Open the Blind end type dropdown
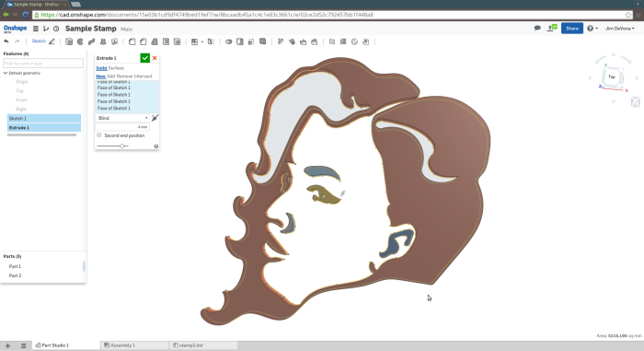Screen dimensions: 644x351 pyautogui.click(x=122, y=118)
